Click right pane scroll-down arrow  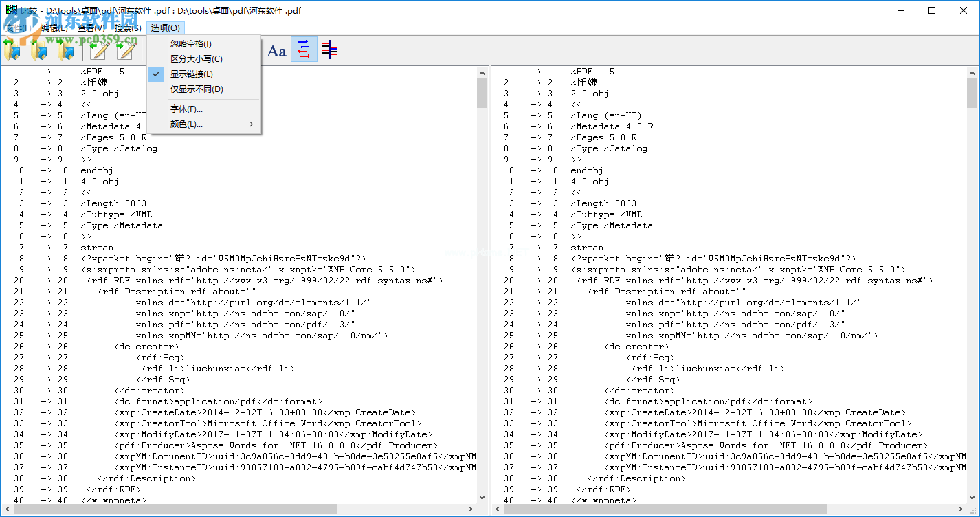(972, 498)
